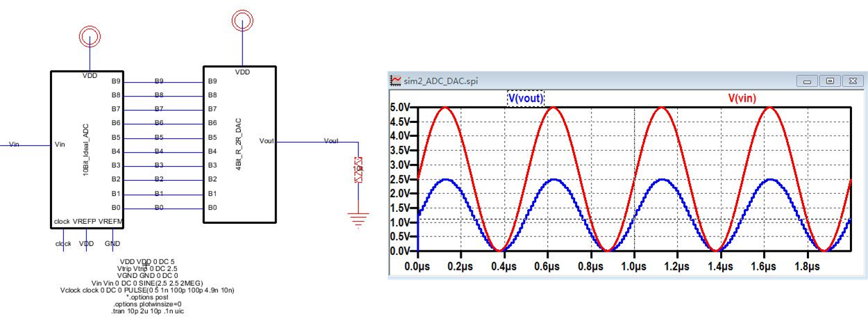Screen dimensions: 868x326
Task: Click the 1.0µs time axis label
Action: coord(634,266)
